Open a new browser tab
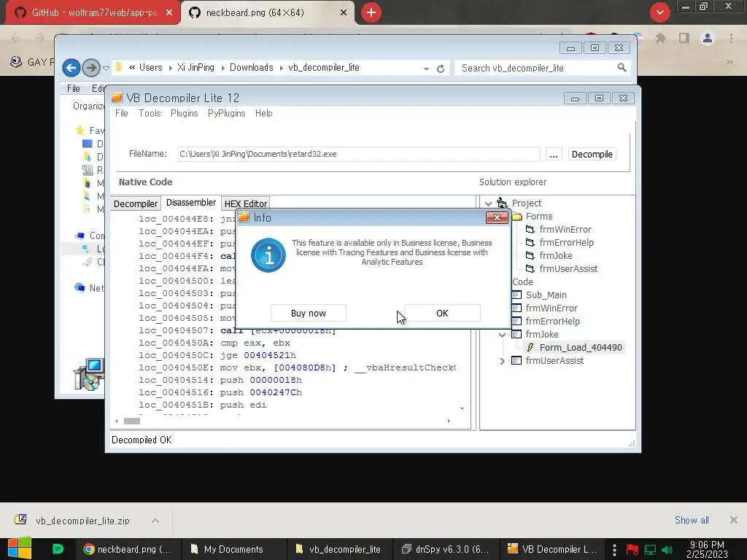Viewport: 747px width, 560px height. (371, 13)
